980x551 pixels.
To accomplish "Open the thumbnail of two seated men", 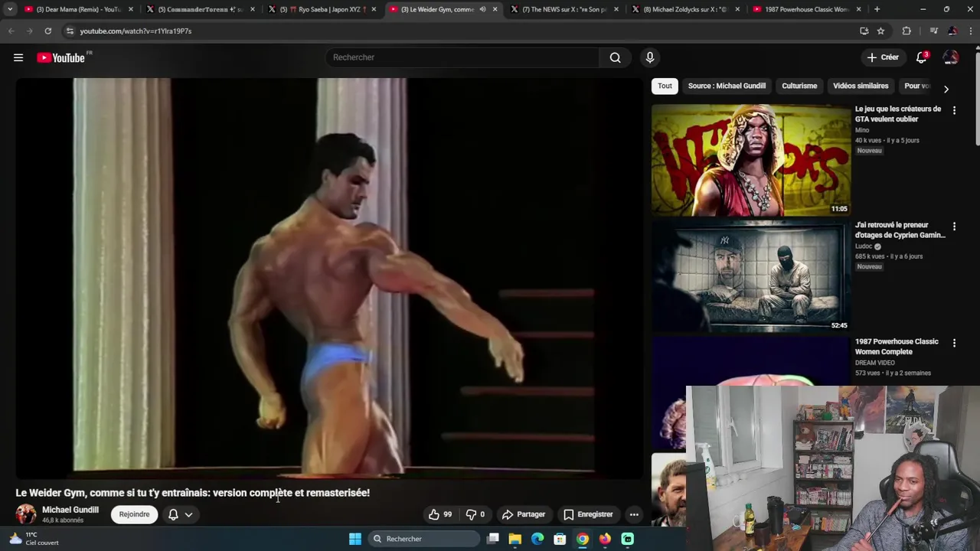I will tap(750, 276).
